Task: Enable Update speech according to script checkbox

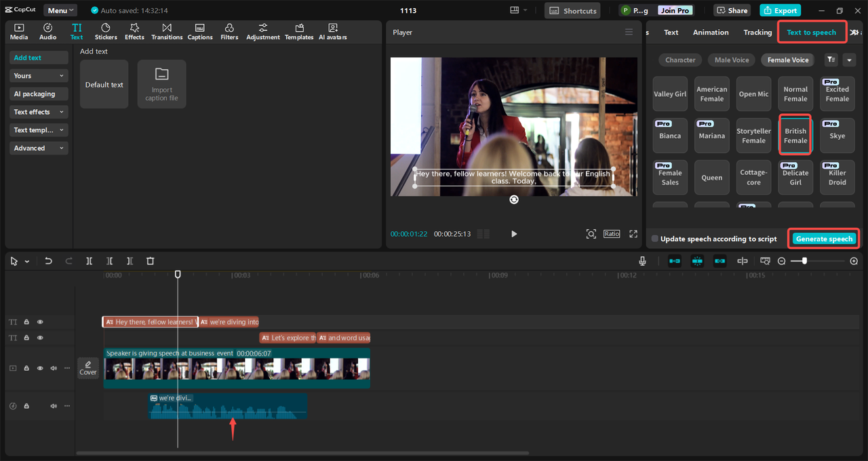Action: tap(655, 239)
